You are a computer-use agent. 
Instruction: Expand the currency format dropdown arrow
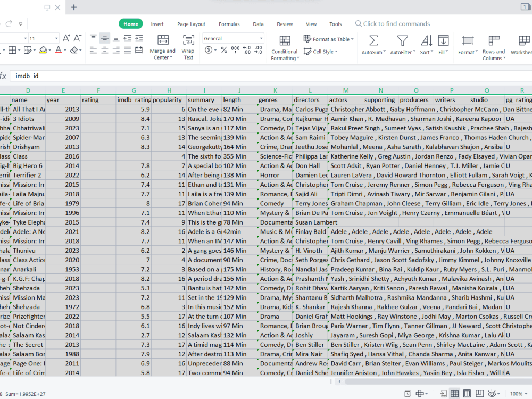pyautogui.click(x=215, y=50)
